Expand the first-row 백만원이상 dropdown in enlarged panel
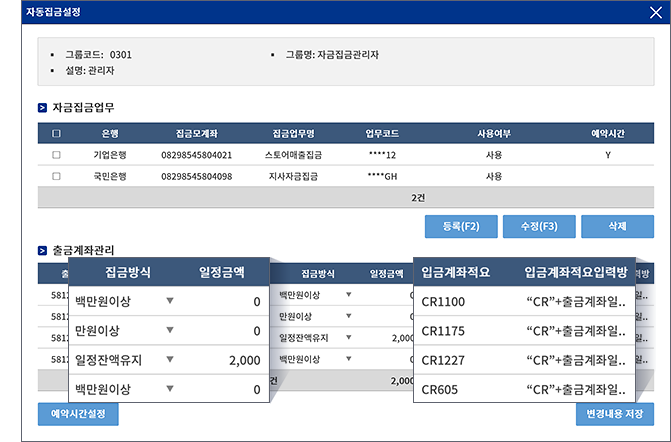Viewport: 671px width, 442px height. (169, 301)
